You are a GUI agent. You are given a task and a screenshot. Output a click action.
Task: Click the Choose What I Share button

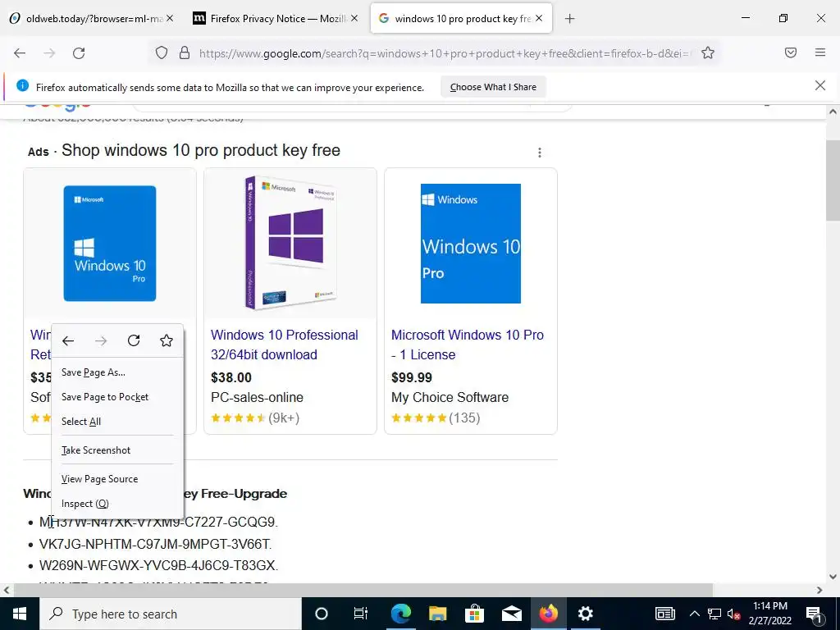point(493,87)
